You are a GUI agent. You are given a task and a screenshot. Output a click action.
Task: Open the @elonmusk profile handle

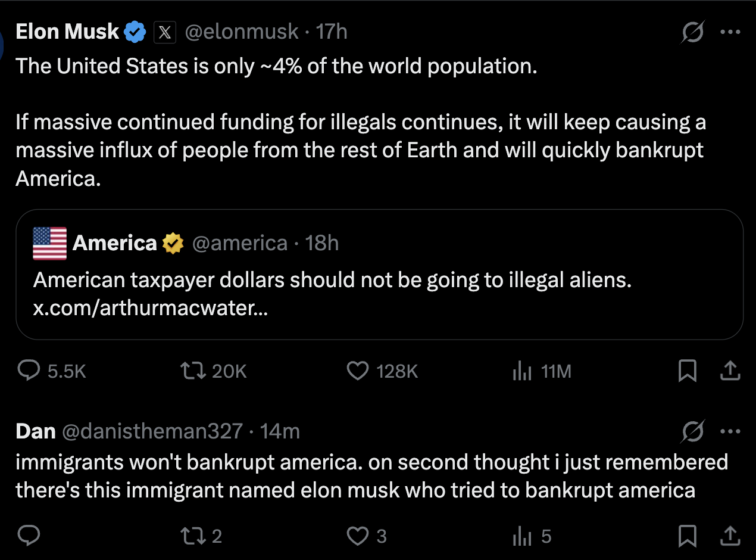click(242, 32)
